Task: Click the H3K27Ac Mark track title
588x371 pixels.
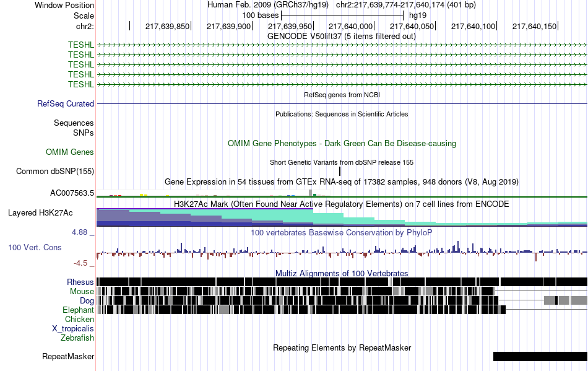Action: (x=342, y=204)
